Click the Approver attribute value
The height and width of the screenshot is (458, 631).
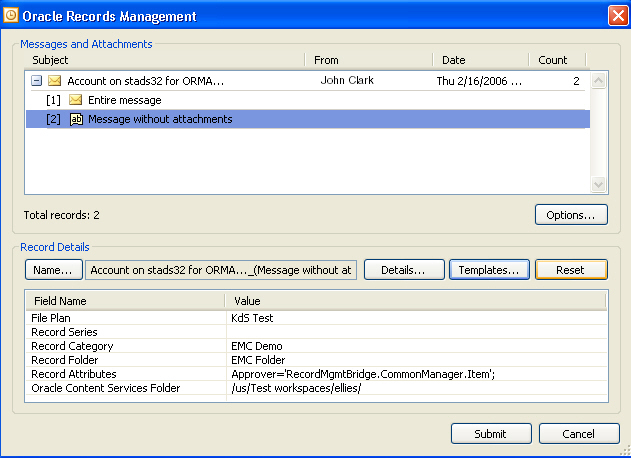(363, 374)
